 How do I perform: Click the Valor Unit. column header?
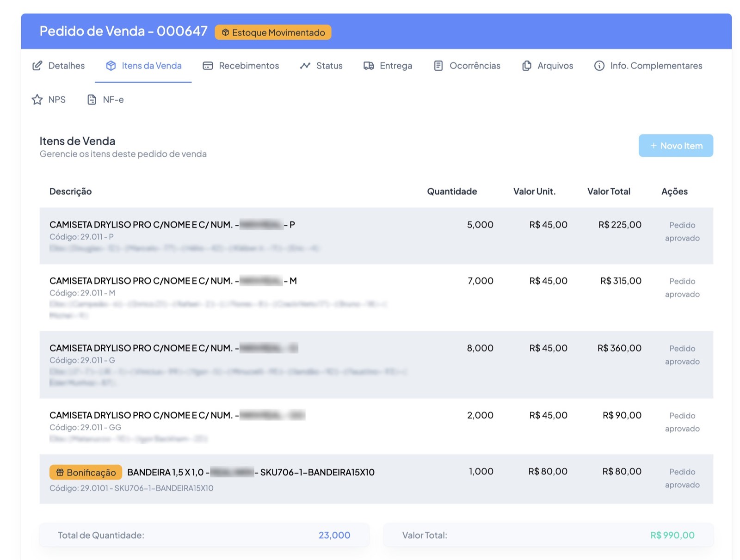(x=534, y=191)
